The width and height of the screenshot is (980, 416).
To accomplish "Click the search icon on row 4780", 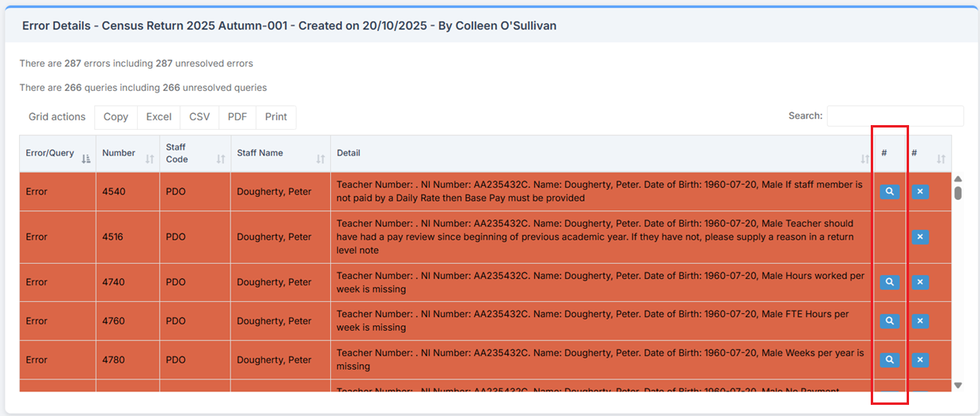I will (x=889, y=360).
